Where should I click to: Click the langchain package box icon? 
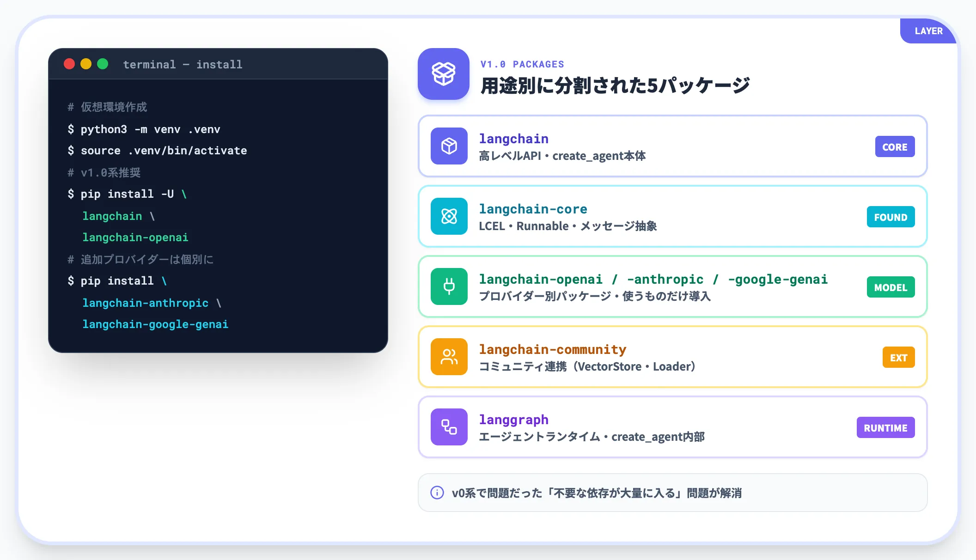[449, 146]
